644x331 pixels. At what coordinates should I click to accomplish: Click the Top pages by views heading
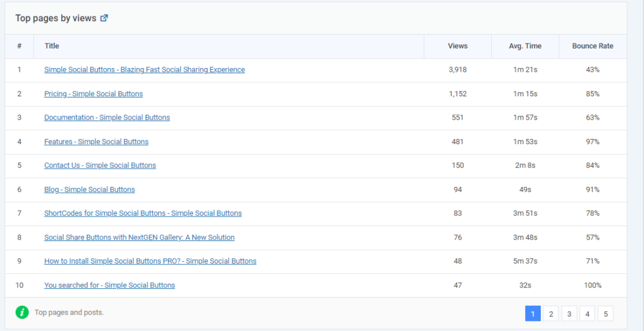56,18
